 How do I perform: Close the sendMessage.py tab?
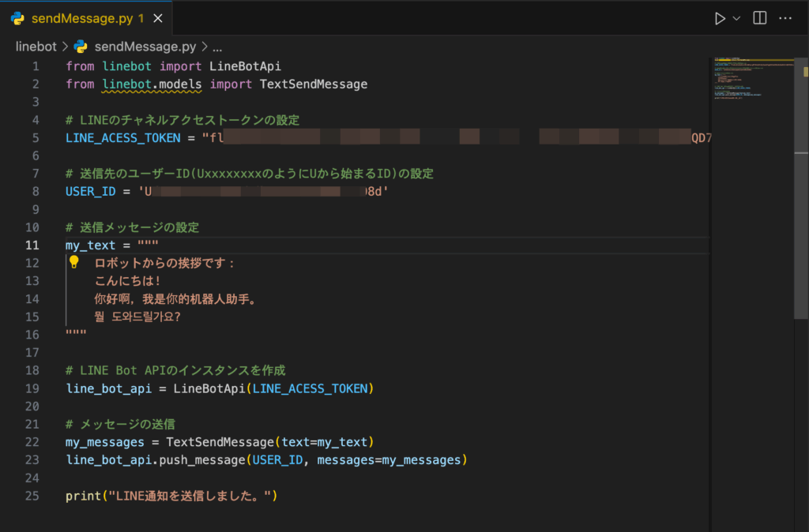[x=160, y=18]
